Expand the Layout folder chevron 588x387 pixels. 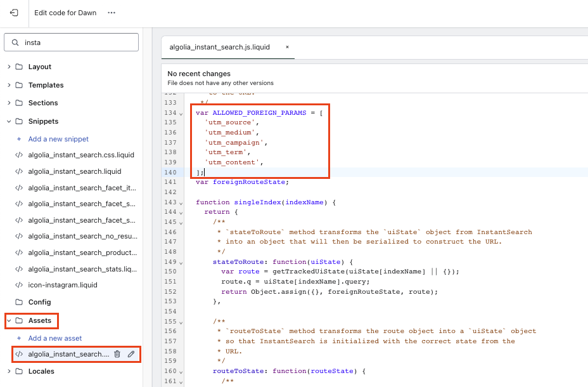click(x=9, y=67)
